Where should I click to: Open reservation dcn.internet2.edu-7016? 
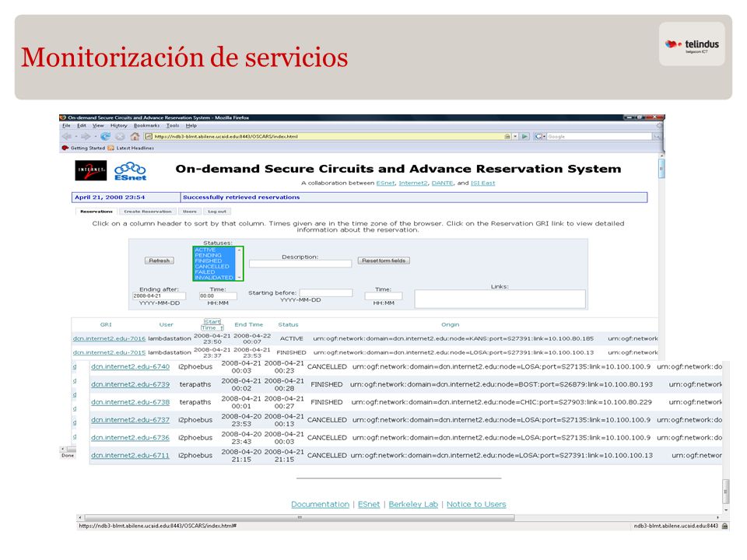[109, 338]
